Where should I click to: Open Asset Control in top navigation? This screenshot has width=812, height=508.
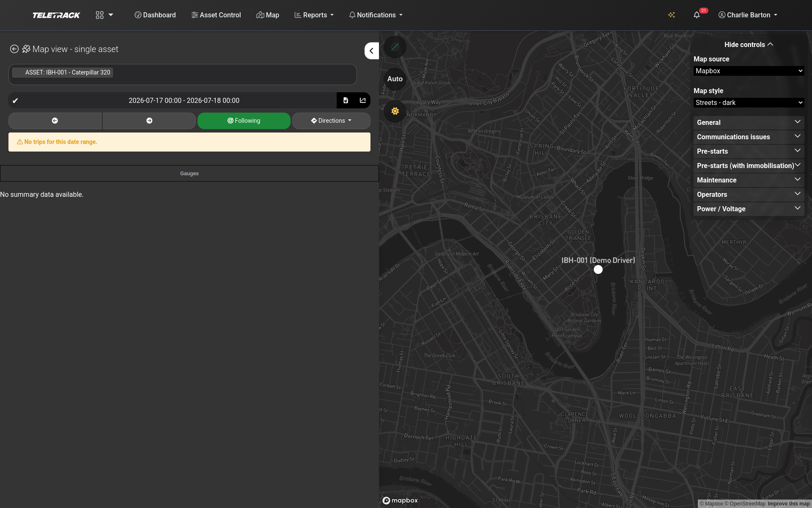(x=216, y=15)
